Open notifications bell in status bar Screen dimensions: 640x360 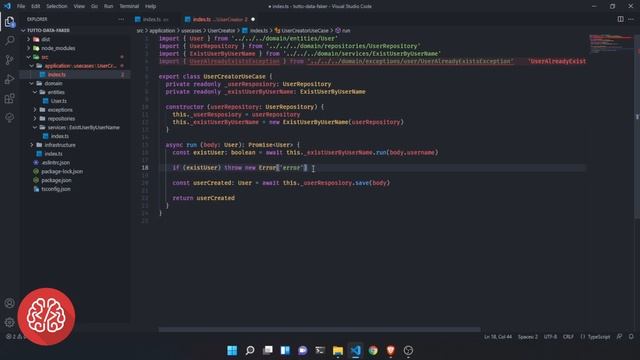coord(631,336)
